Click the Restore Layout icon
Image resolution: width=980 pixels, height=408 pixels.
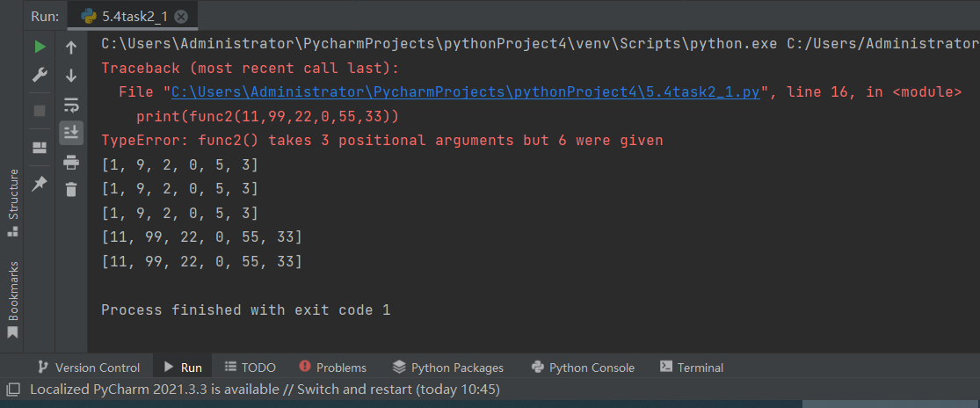click(40, 148)
